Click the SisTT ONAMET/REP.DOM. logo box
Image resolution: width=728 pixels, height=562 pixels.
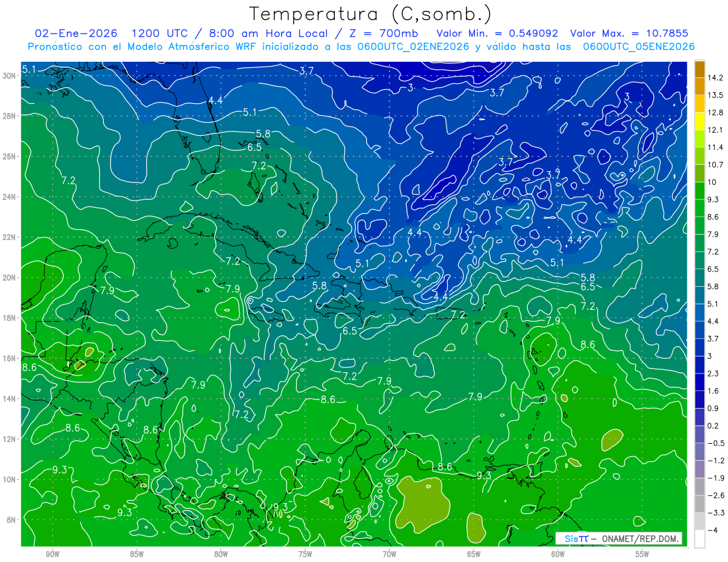pos(618,538)
